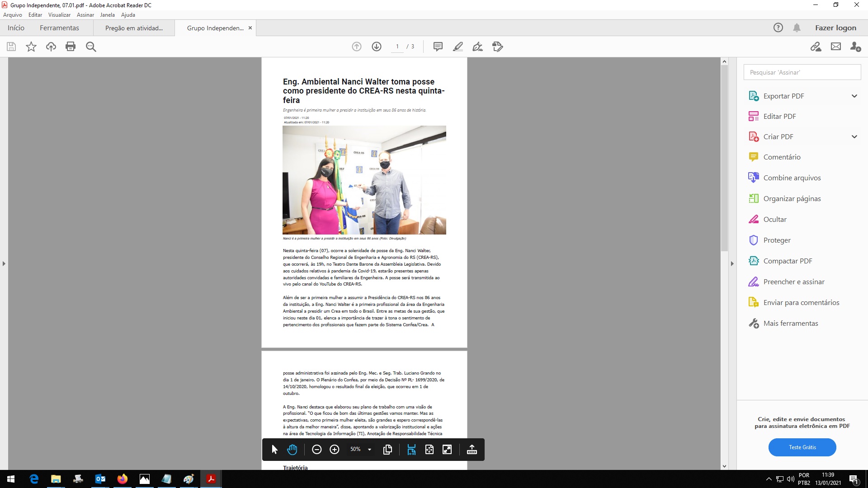This screenshot has width=868, height=488.
Task: Go to the previous page arrow
Action: click(x=357, y=47)
